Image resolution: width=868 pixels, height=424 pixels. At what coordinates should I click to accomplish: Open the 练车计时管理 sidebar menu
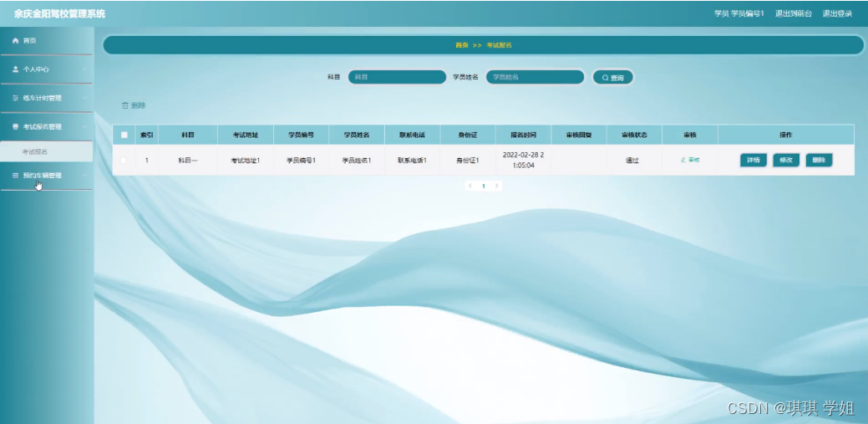pyautogui.click(x=47, y=98)
